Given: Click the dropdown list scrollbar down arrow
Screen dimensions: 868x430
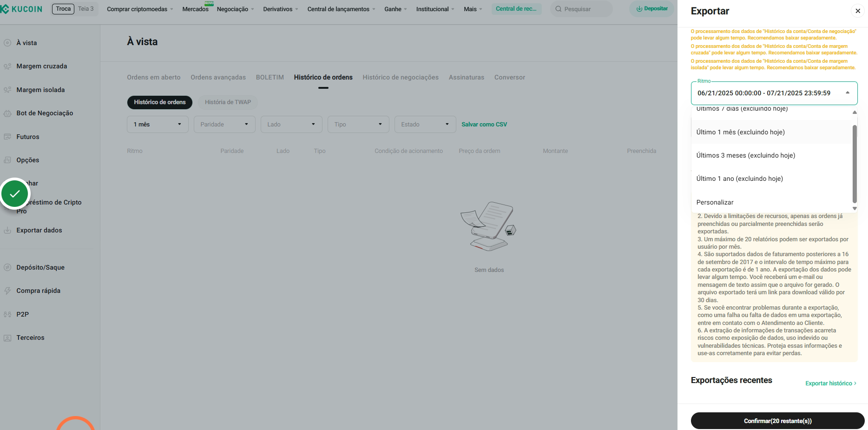Looking at the screenshot, I should point(855,209).
